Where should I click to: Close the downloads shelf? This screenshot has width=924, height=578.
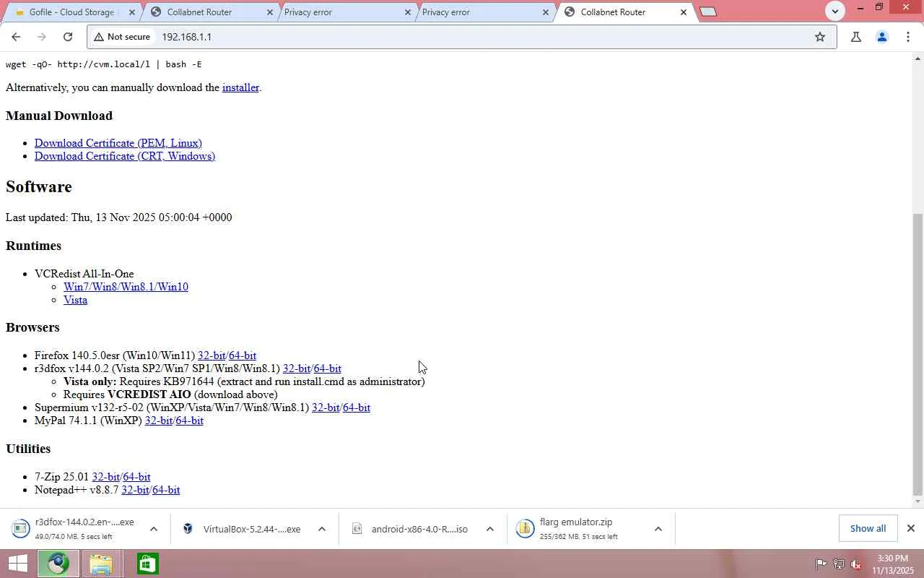point(911,529)
